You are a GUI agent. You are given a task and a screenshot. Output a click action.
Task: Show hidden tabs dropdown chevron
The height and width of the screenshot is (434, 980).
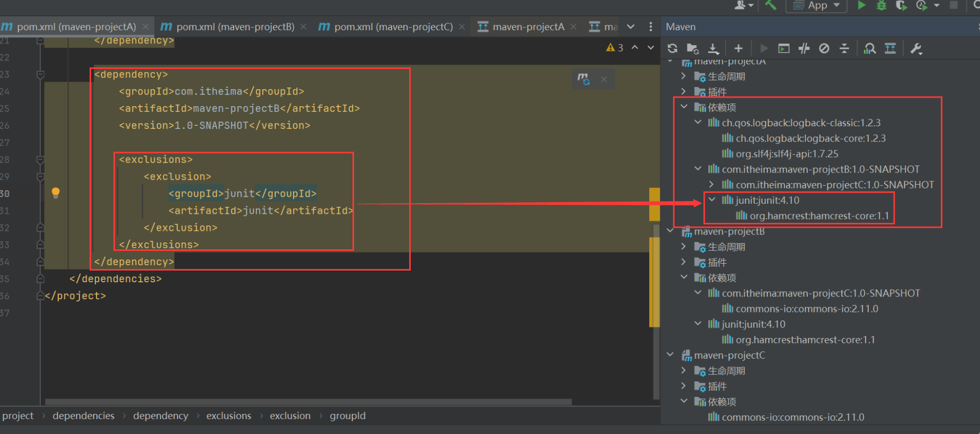point(631,27)
